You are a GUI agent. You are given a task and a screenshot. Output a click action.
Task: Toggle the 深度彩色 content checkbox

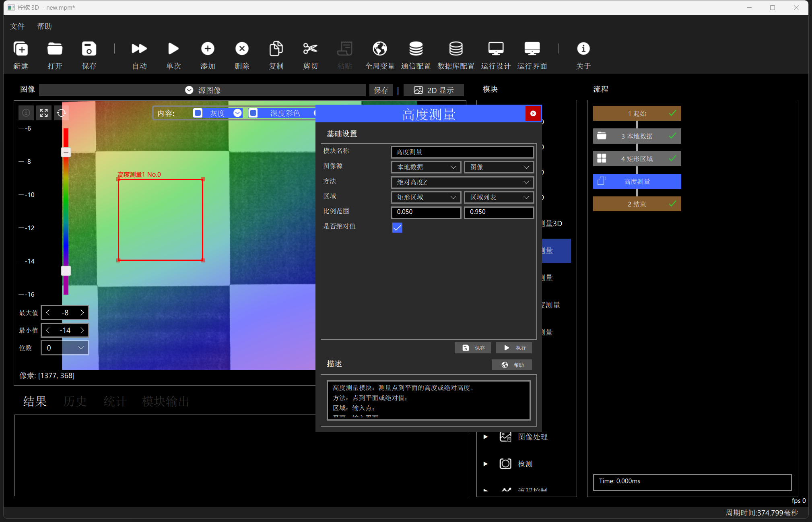tap(253, 113)
